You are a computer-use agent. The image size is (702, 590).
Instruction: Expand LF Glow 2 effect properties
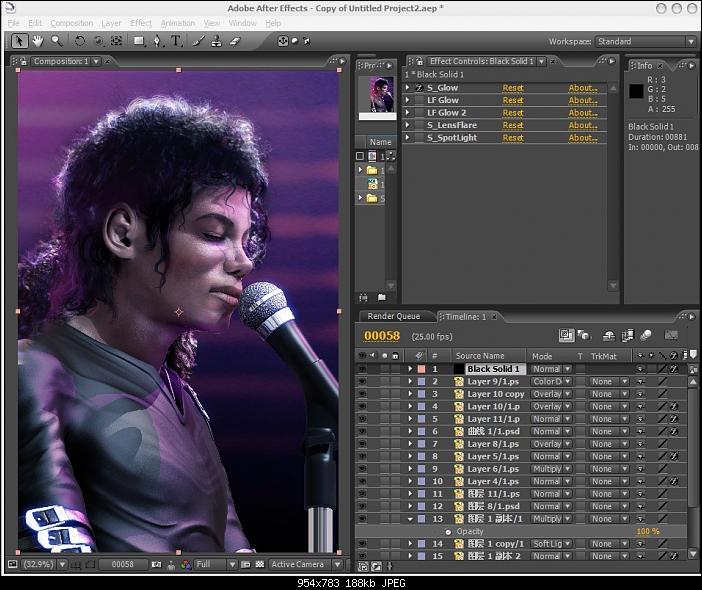click(407, 113)
